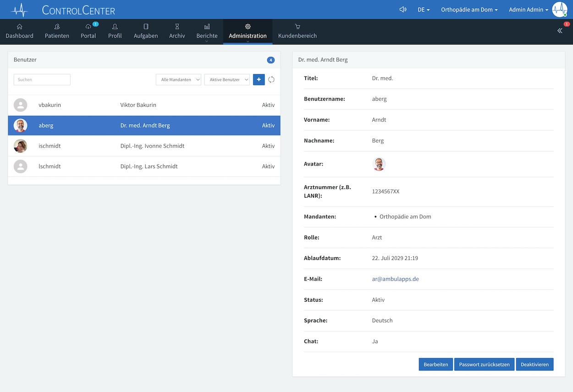Click the Admin profile avatar

tap(560, 10)
